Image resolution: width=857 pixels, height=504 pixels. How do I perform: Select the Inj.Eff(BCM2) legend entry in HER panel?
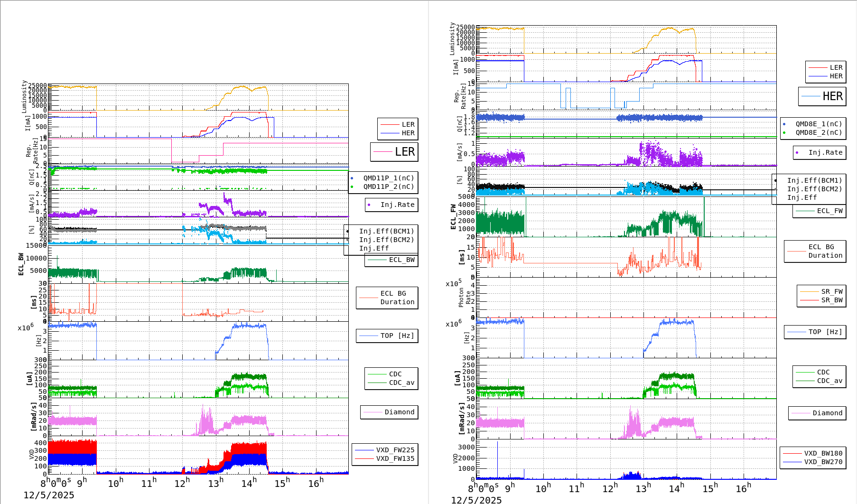point(814,189)
